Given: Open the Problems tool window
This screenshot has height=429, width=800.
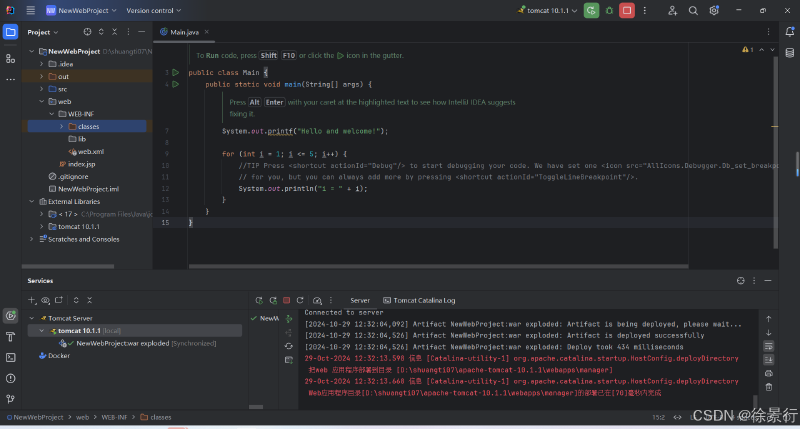Looking at the screenshot, I should tap(10, 378).
